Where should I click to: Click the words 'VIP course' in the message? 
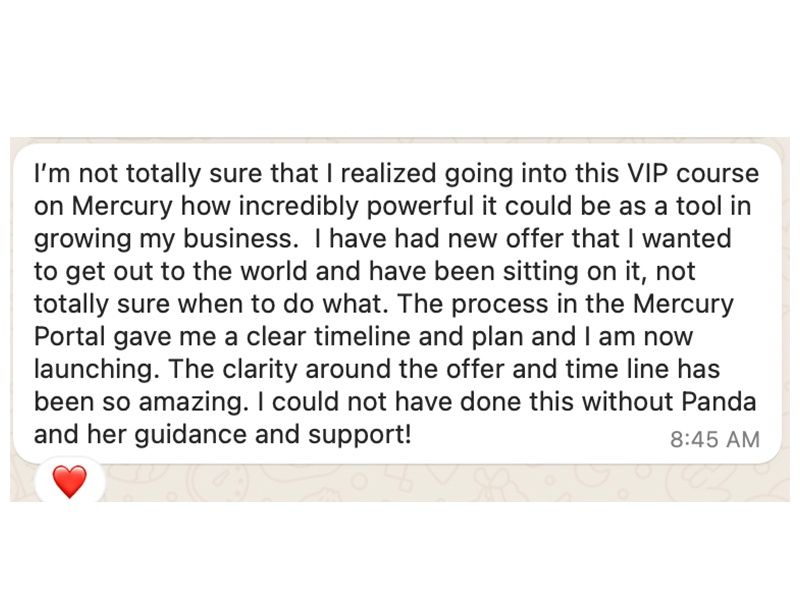pos(693,174)
